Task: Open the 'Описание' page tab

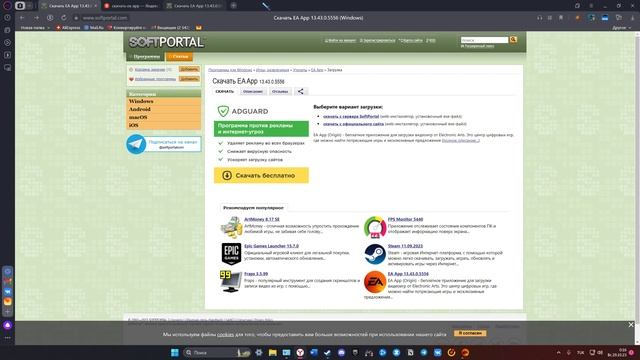Action: (253, 91)
